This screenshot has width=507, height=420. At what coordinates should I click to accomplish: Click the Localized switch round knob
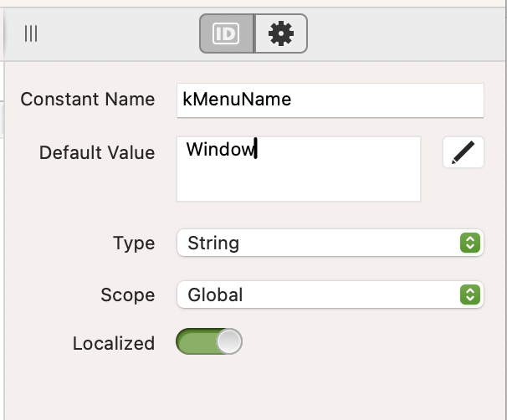[229, 341]
